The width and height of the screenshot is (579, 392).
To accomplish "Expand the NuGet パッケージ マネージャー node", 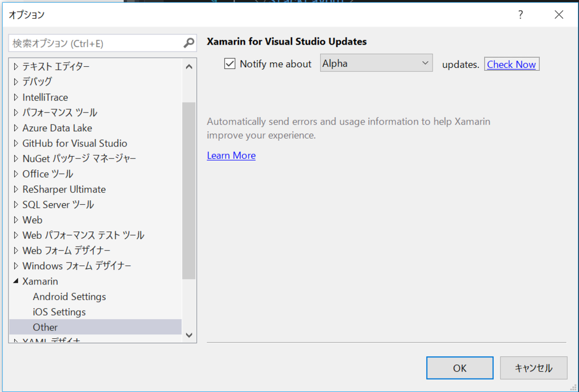I will tap(15, 158).
